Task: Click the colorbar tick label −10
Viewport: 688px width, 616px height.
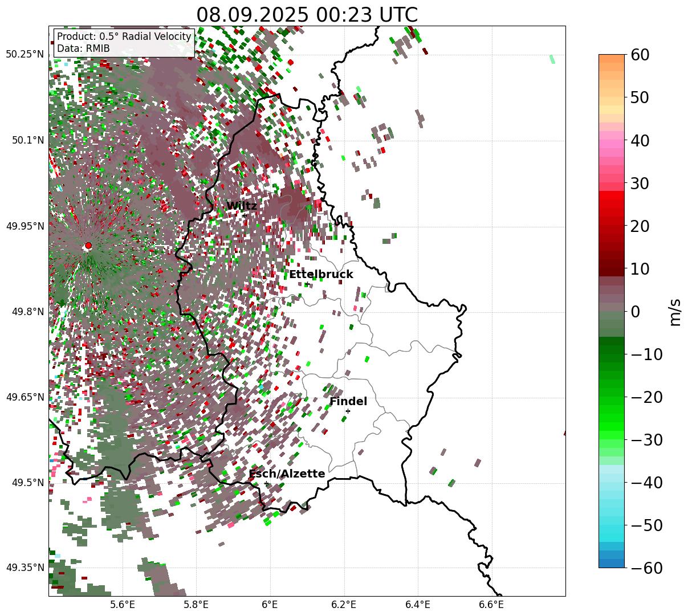Action: (x=647, y=354)
